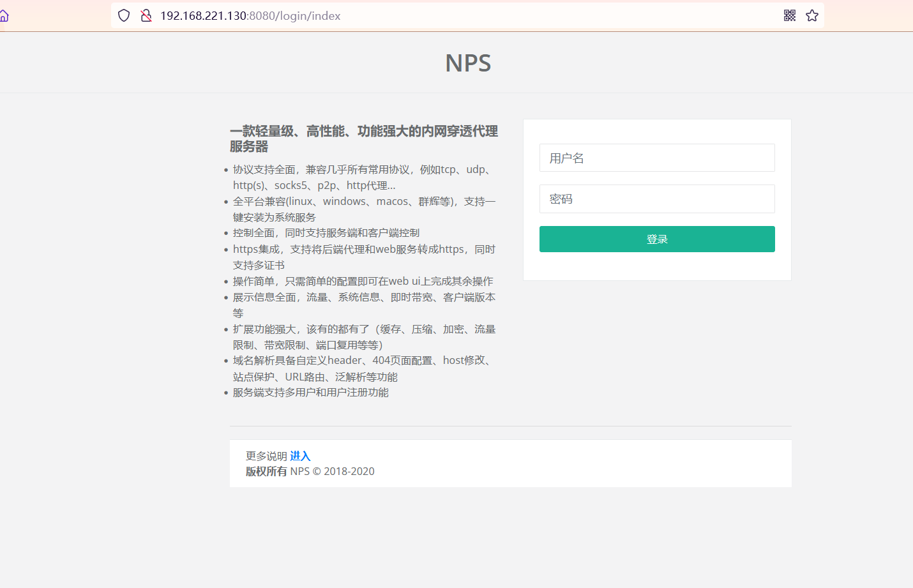Click the bullet starting 全平台兼容
This screenshot has width=913, height=588.
coord(364,209)
